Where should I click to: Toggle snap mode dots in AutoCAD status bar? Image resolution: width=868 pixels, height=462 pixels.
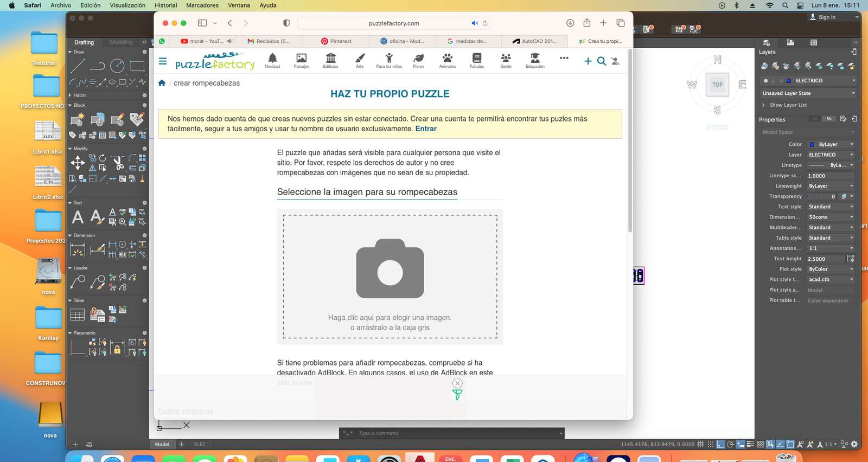[711, 444]
